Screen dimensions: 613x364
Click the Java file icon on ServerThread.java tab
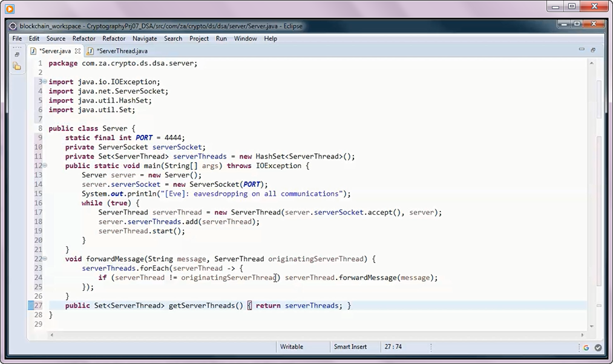coord(90,51)
